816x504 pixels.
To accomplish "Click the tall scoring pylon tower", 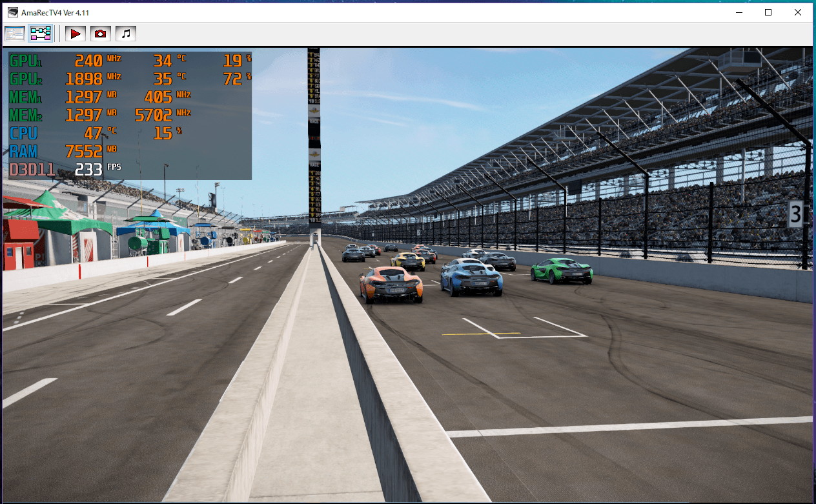I will point(314,142).
